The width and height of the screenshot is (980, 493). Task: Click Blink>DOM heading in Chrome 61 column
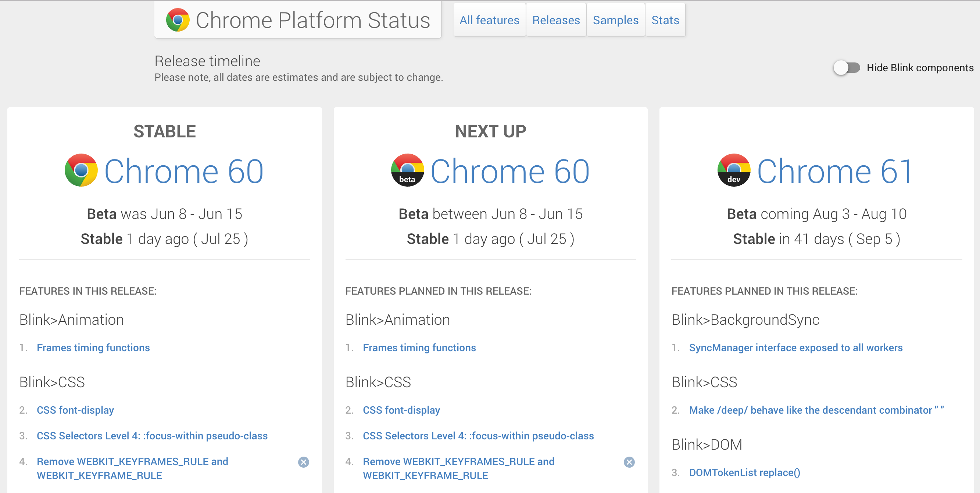click(707, 445)
